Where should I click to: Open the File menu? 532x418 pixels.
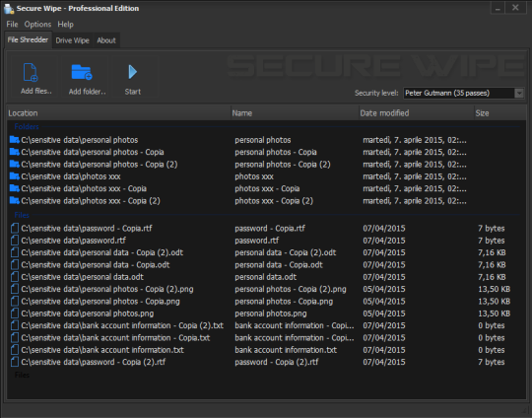point(12,25)
